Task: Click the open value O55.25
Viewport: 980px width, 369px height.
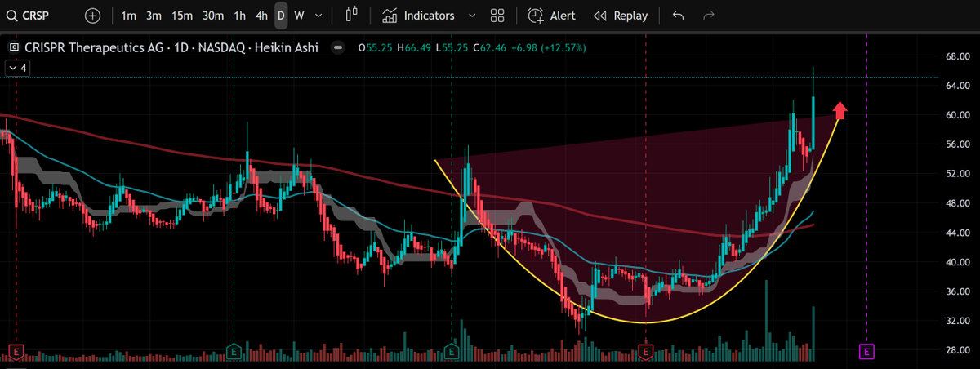Action: coord(375,48)
